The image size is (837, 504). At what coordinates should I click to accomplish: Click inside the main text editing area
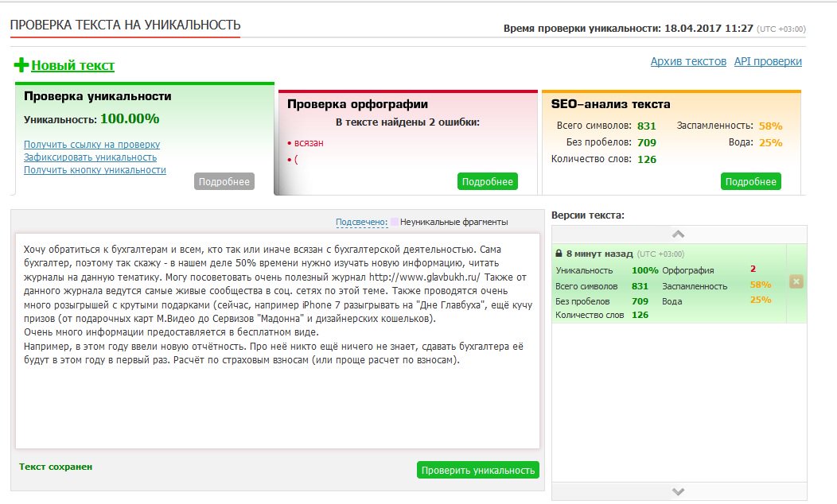[277, 397]
